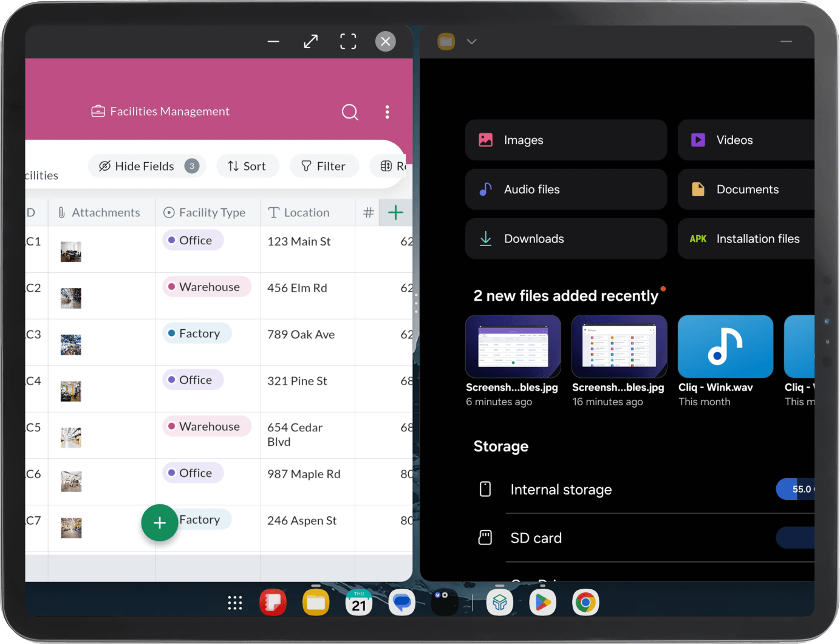
Task: Launch Google Play Store from taskbar
Action: point(543,603)
